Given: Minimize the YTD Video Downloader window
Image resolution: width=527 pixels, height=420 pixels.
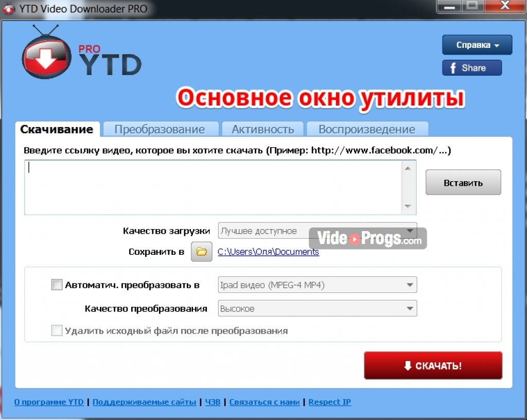Looking at the screenshot, I should point(450,6).
